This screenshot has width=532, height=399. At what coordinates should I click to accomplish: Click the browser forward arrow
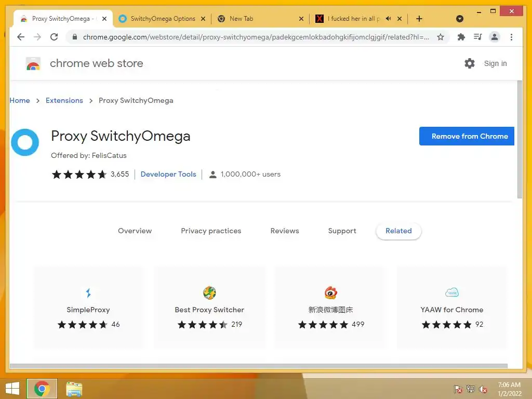37,37
